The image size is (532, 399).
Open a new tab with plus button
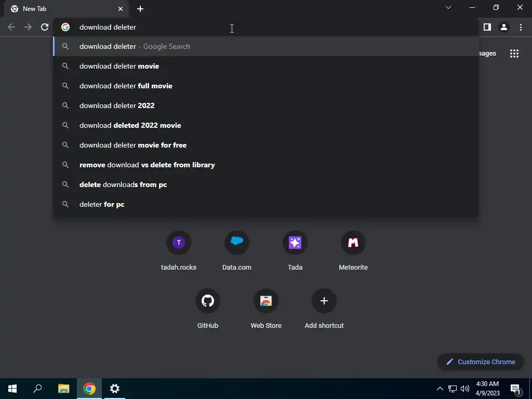tap(140, 9)
